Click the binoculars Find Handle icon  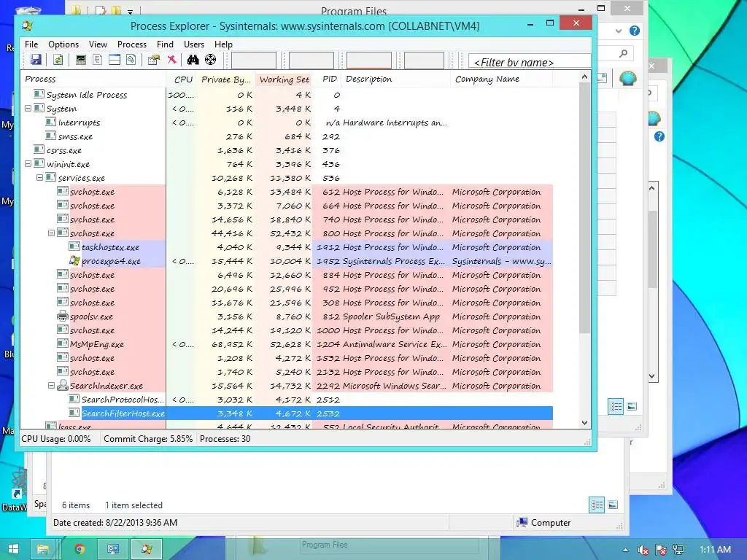click(193, 60)
